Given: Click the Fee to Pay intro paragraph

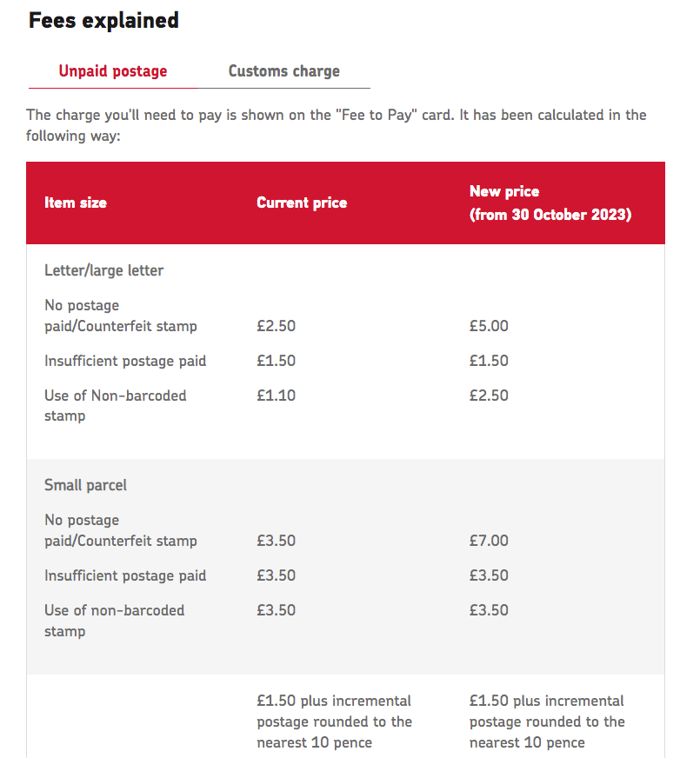Looking at the screenshot, I should click(337, 125).
